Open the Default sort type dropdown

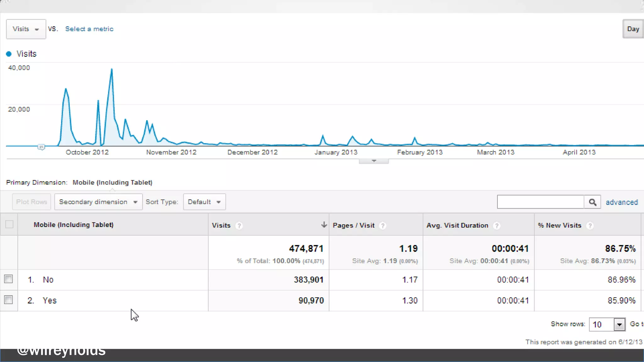(204, 202)
